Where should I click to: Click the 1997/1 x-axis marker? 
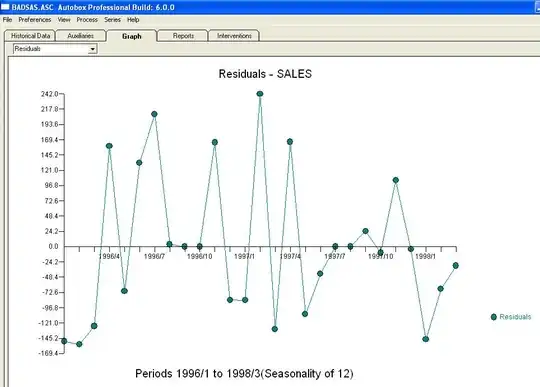pyautogui.click(x=245, y=257)
